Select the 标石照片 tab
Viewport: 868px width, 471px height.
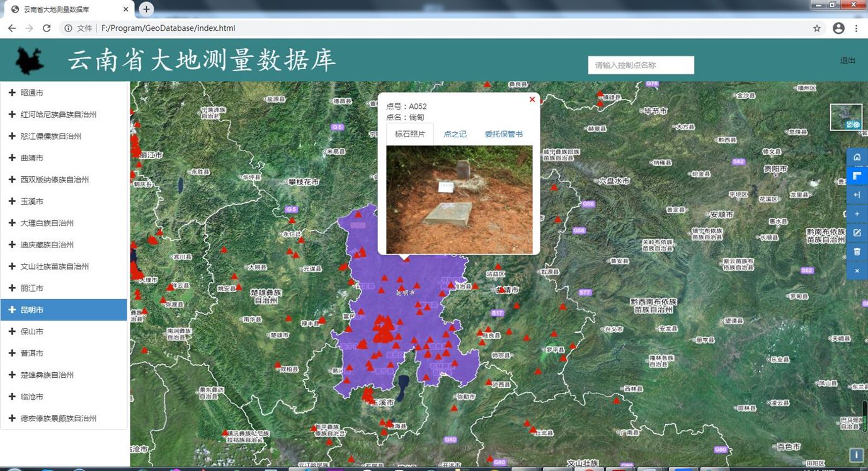410,134
